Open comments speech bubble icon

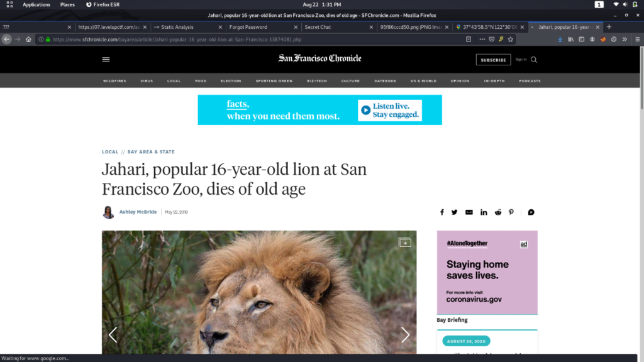click(531, 212)
